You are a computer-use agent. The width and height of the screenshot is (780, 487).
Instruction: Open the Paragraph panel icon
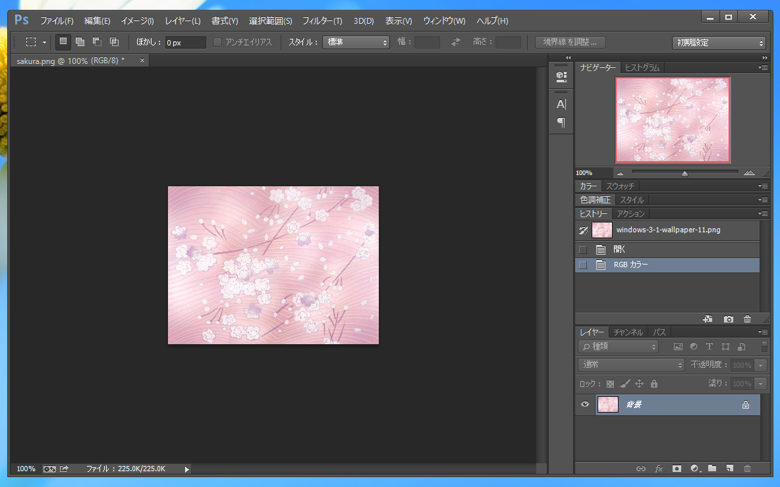pos(561,122)
